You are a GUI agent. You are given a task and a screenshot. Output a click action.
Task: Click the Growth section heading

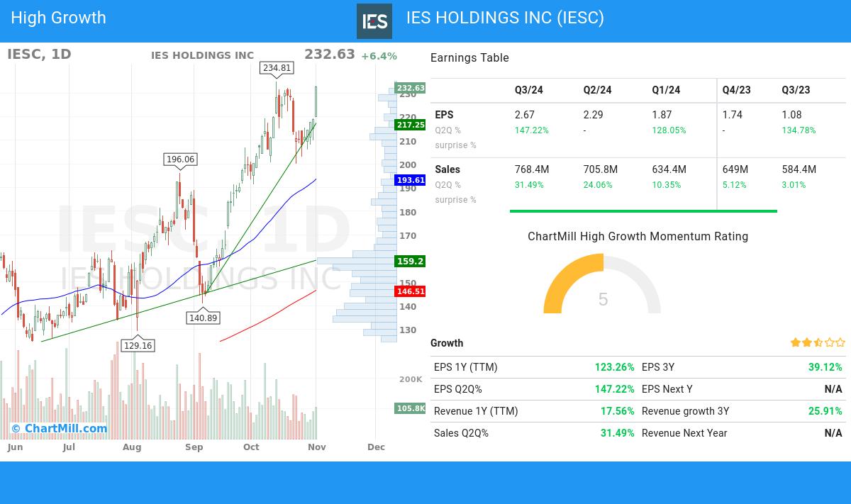click(x=447, y=343)
